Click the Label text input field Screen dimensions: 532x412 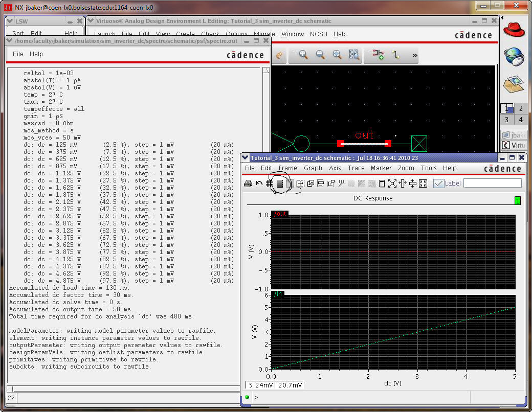pyautogui.click(x=492, y=183)
